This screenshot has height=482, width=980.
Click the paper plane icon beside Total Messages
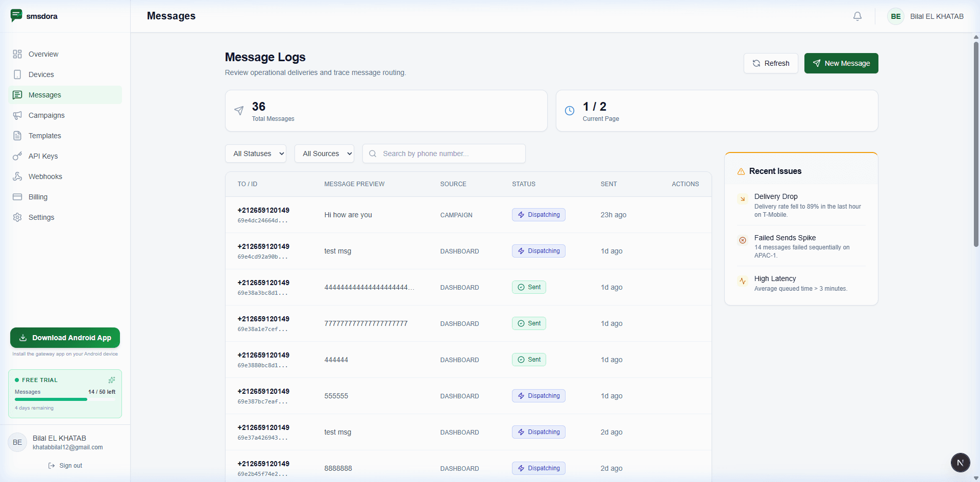239,111
